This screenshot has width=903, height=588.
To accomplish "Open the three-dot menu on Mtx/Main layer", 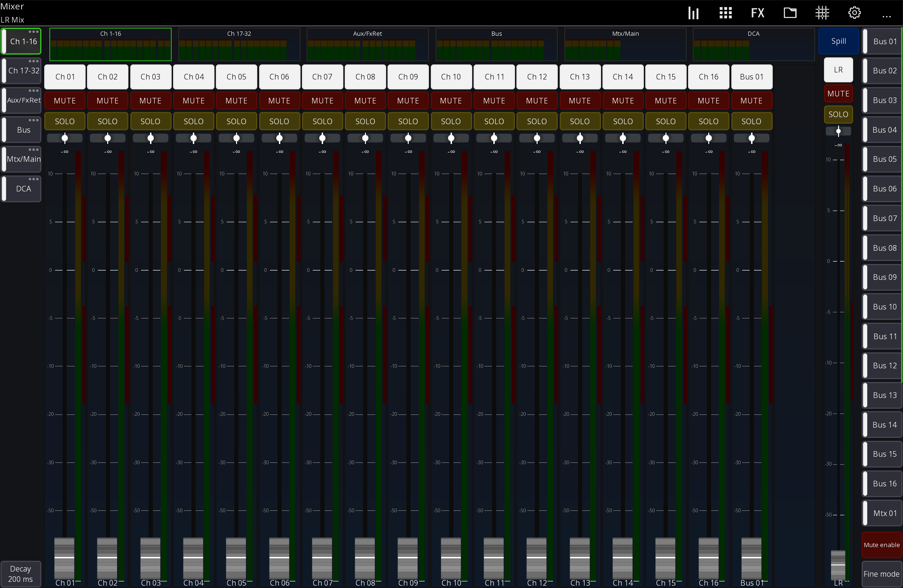I will coord(33,150).
